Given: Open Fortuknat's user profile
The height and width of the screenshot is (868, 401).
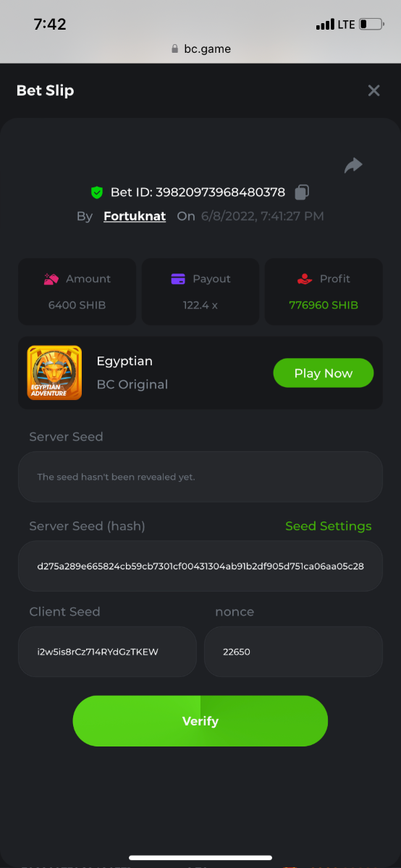Looking at the screenshot, I should [135, 216].
